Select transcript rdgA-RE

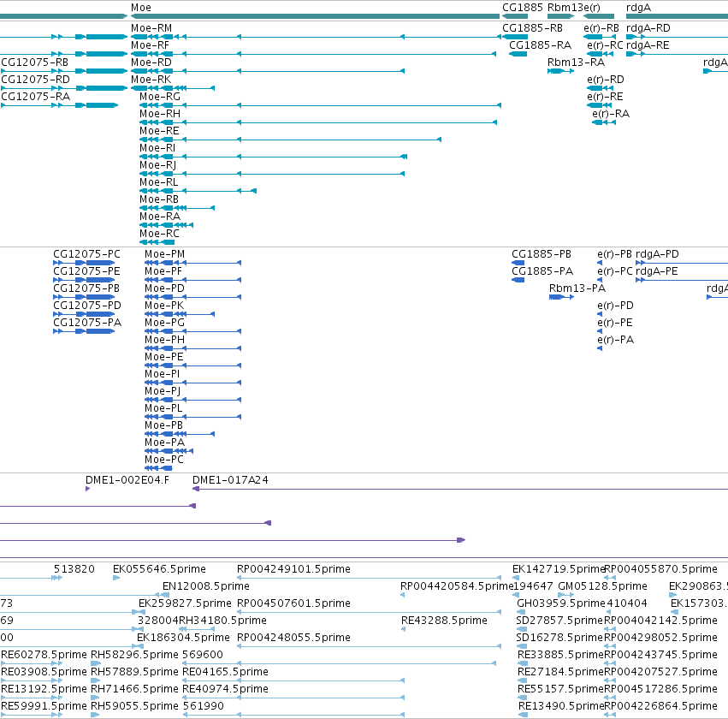(648, 45)
